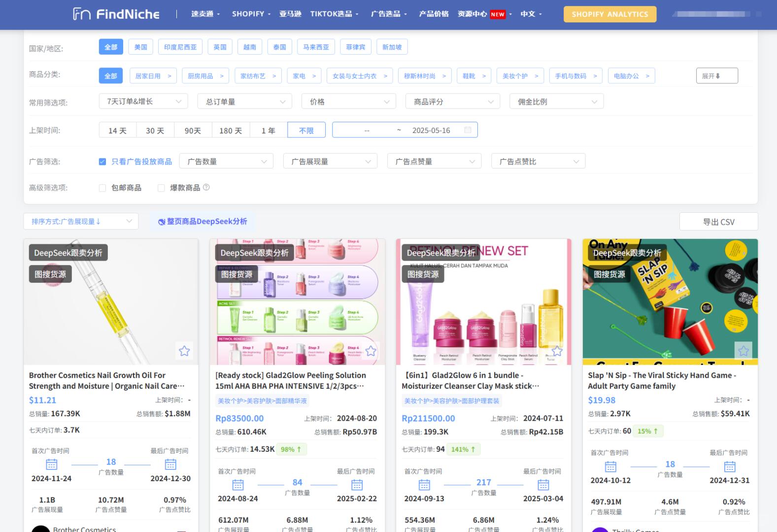Click the FindNiche logo
This screenshot has height=532, width=777.
point(116,14)
